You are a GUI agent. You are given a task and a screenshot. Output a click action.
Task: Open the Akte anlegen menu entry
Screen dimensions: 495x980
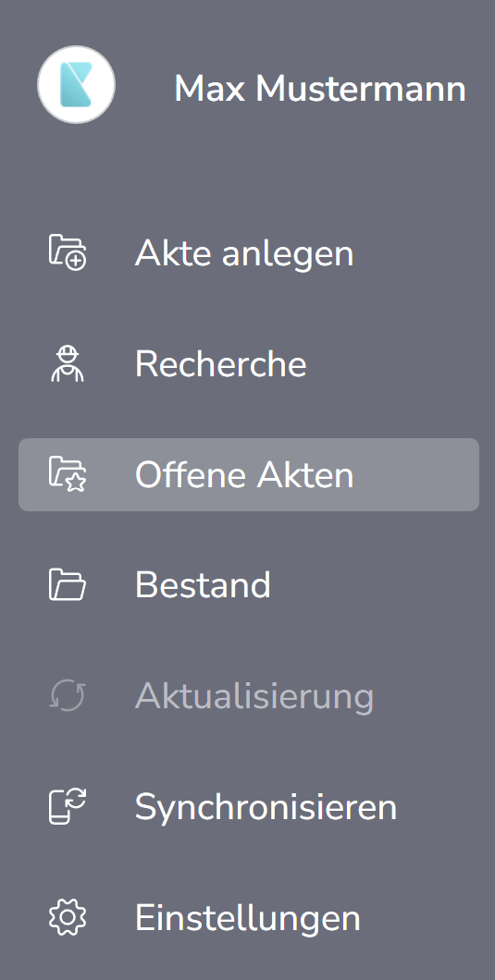(244, 253)
